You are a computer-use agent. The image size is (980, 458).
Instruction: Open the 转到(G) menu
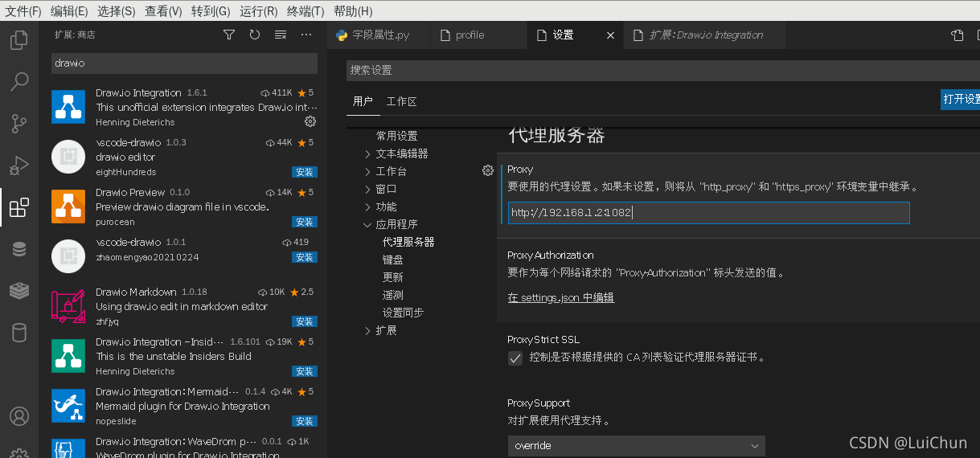pos(211,11)
